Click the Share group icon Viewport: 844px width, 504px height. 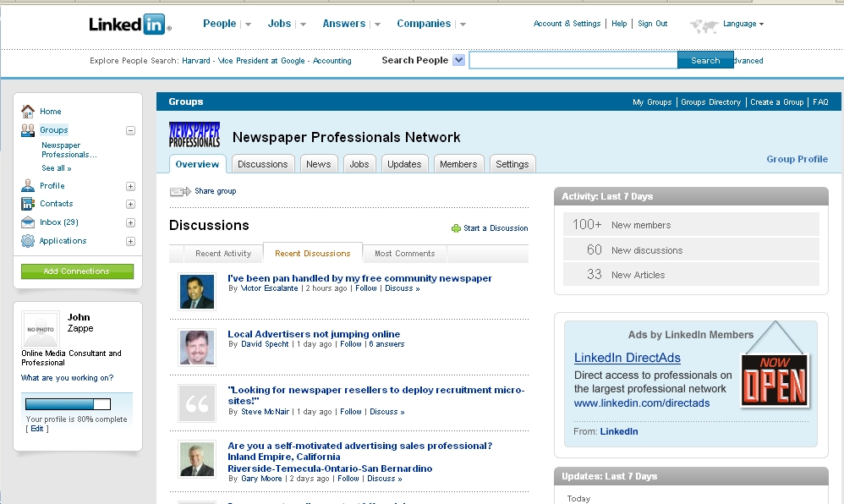coord(180,191)
